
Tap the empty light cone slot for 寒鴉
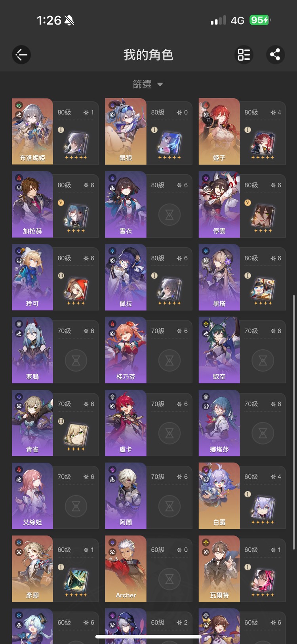[76, 360]
